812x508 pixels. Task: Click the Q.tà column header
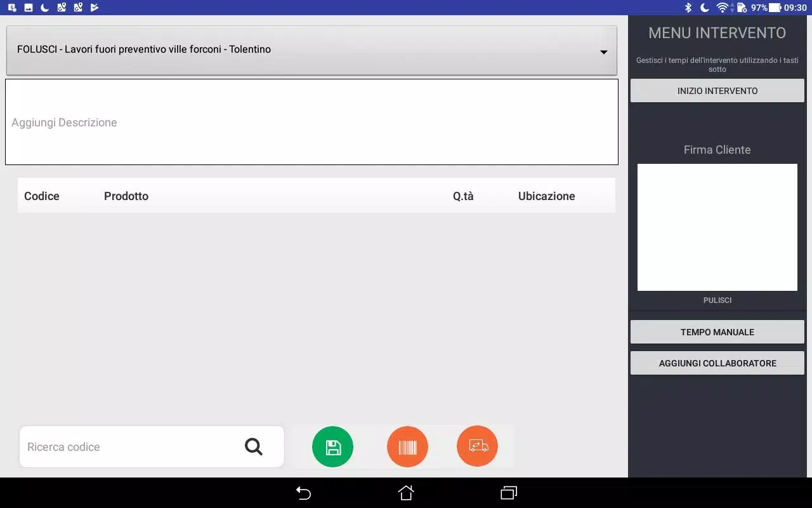point(463,196)
